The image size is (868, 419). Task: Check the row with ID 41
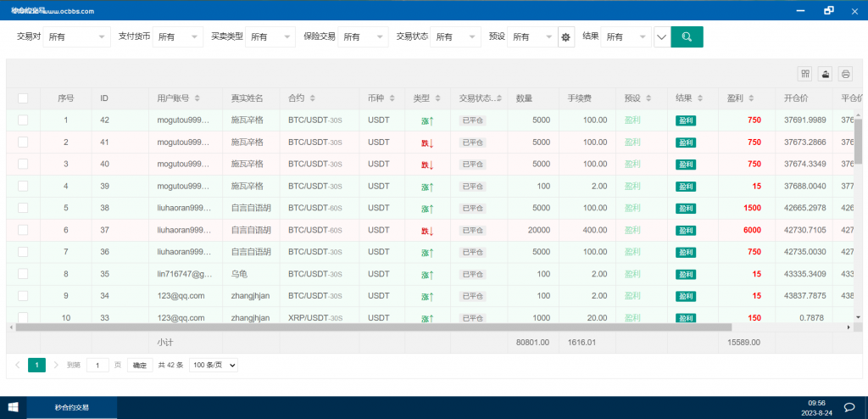(23, 142)
